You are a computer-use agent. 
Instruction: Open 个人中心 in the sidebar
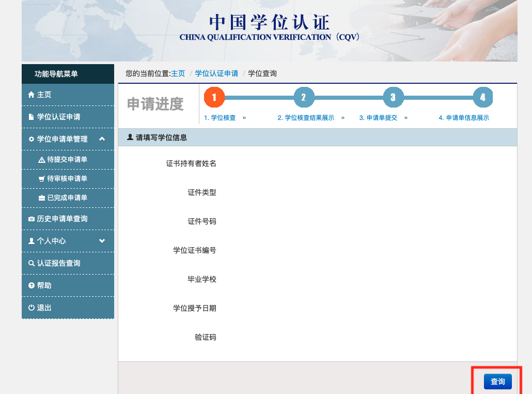pos(51,241)
